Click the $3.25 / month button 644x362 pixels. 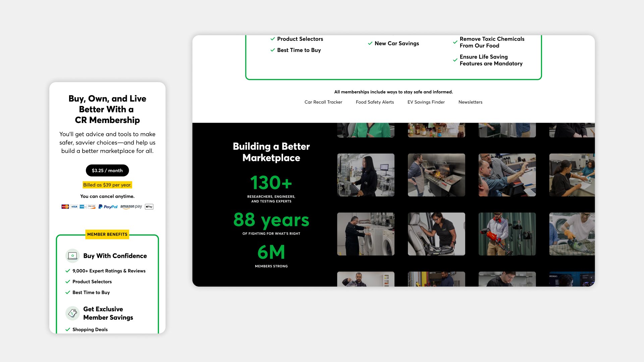tap(107, 171)
